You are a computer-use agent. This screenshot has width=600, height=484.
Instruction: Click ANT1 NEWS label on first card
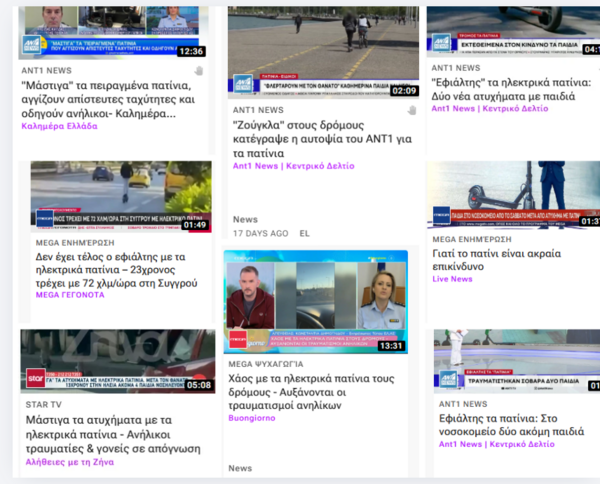coord(46,70)
